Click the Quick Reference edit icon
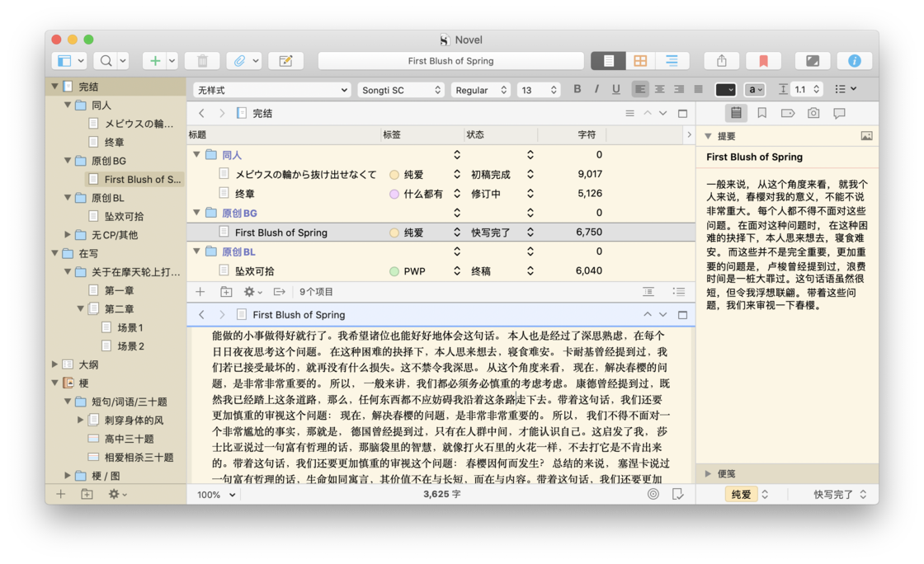The width and height of the screenshot is (924, 564). point(285,61)
